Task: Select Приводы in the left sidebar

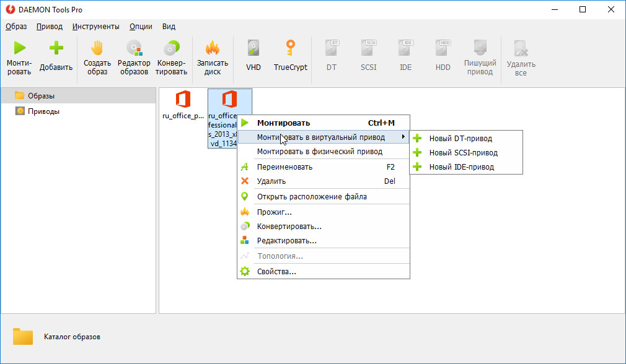Action: pos(44,111)
